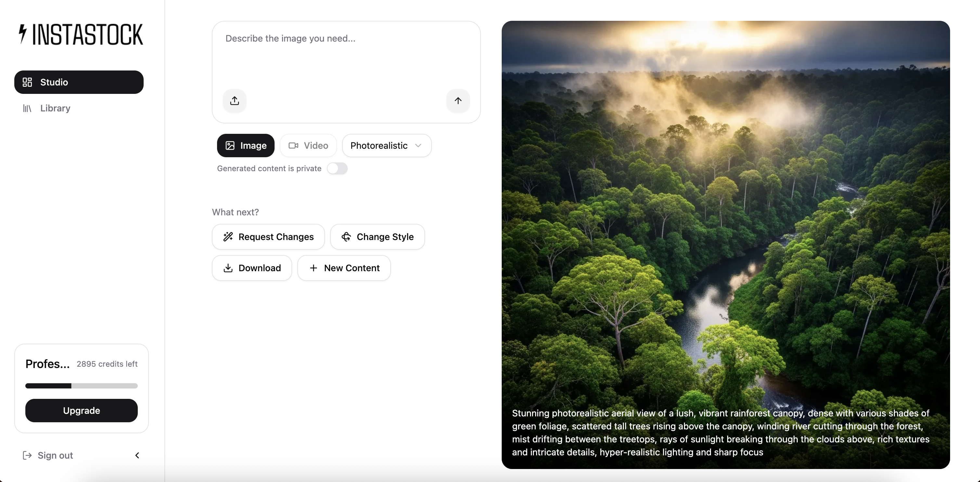This screenshot has width=980, height=482.
Task: Collapse the sidebar with the left chevron
Action: 137,455
